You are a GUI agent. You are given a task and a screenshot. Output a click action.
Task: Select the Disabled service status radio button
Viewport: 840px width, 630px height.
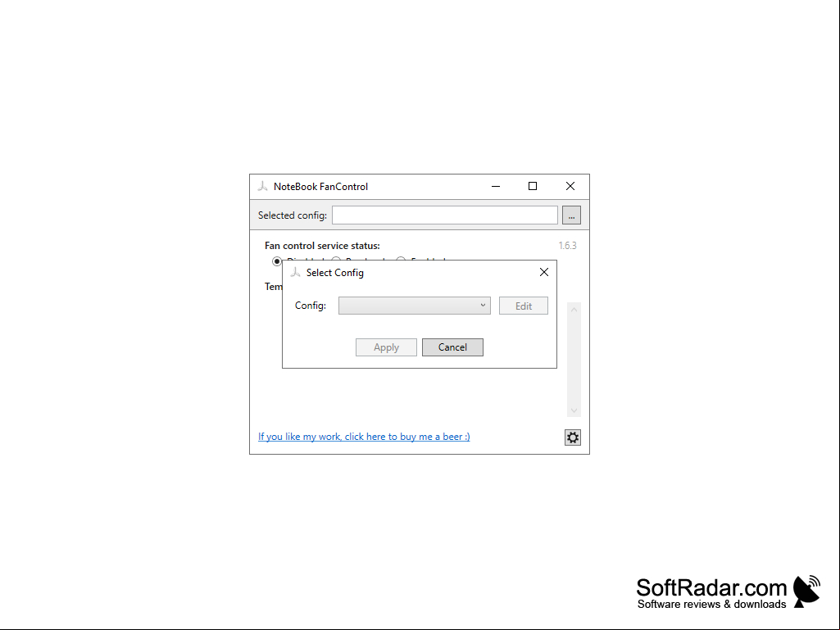[277, 261]
